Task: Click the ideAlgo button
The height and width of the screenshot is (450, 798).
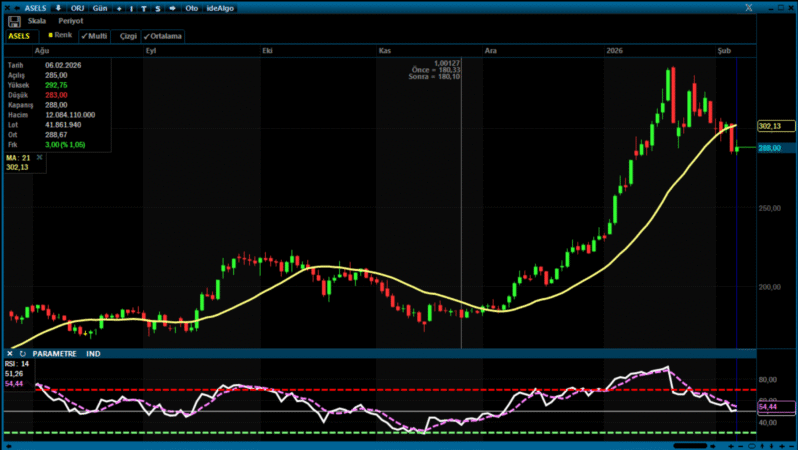Action: tap(219, 7)
